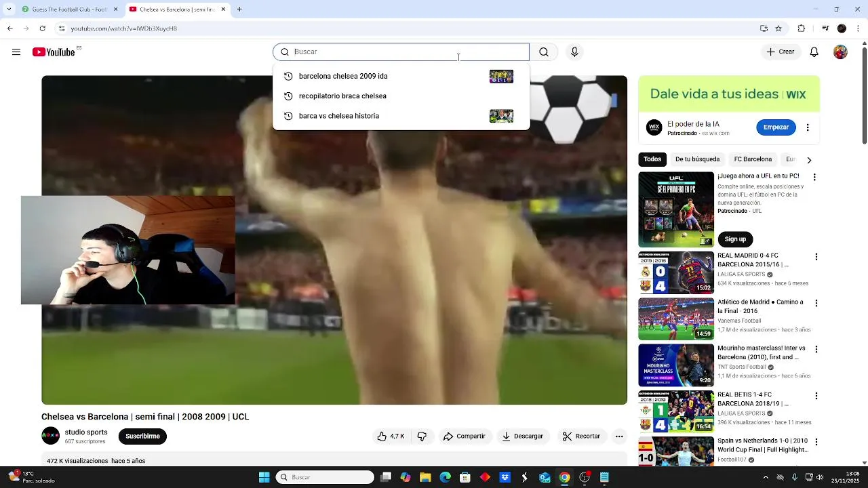
Task: Like the video with thumbs up
Action: pyautogui.click(x=391, y=436)
